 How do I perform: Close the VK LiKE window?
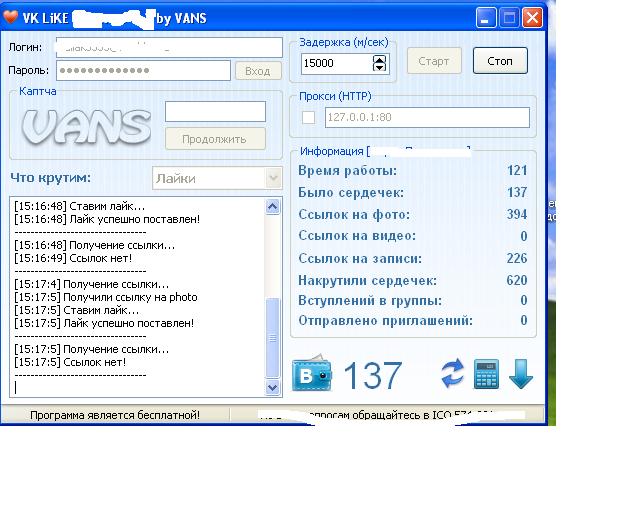(532, 18)
